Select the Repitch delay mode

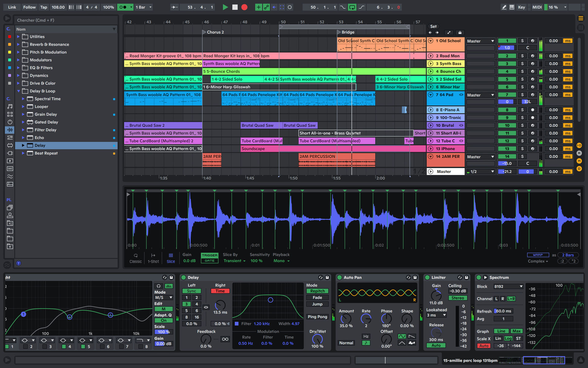point(317,291)
